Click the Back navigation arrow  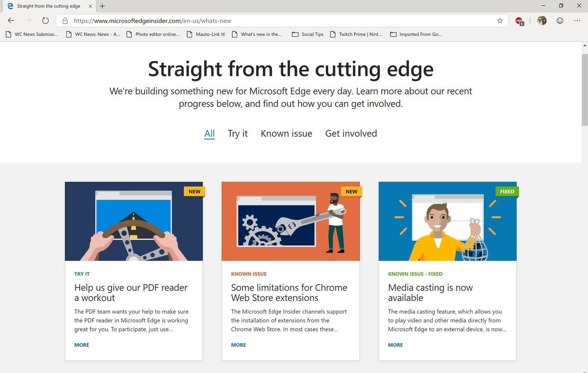[11, 21]
